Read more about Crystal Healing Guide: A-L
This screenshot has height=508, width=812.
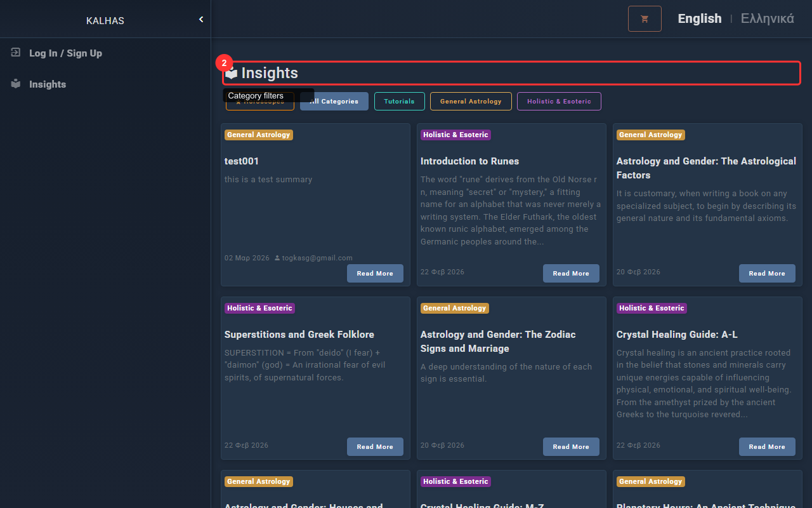(x=766, y=447)
